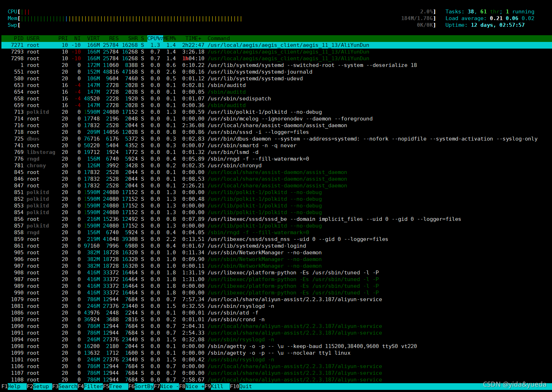Select the agetty ttyS0 process row
Screen dimensions: 552x392
pyautogui.click(x=276, y=346)
